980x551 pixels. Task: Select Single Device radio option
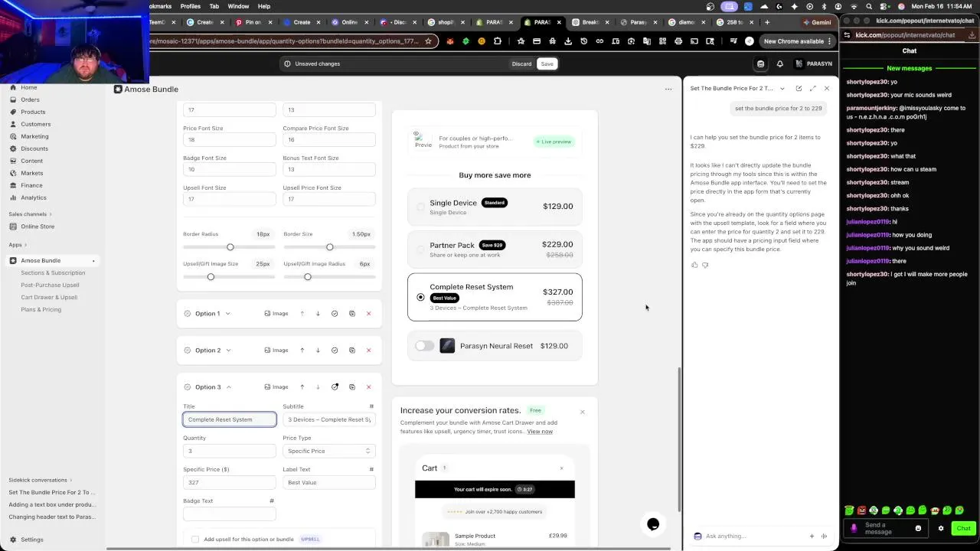click(x=420, y=207)
